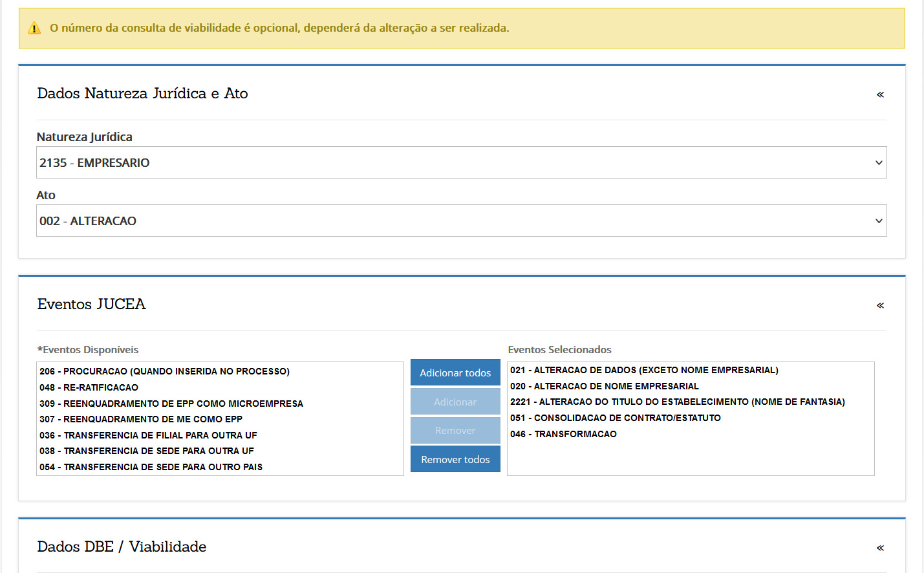Viewport: 924px width, 573px height.
Task: Select 046 - TRANSFORMACAO in selected events
Action: [x=691, y=434]
